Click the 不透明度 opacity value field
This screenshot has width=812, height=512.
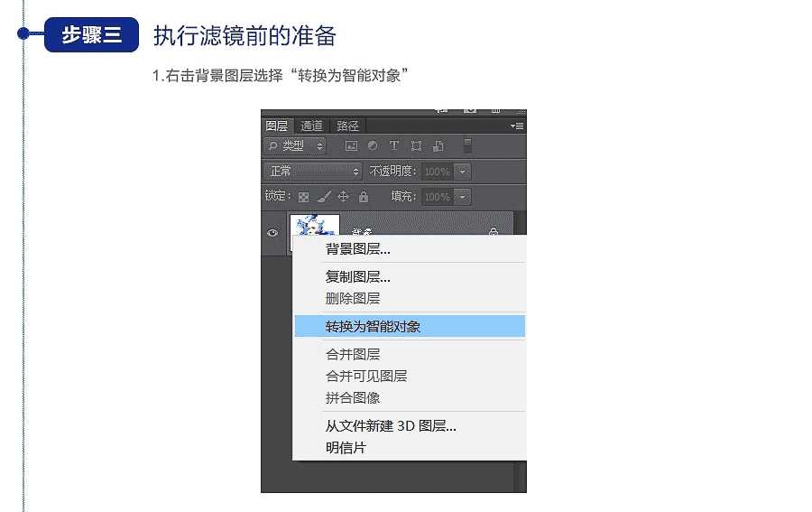pos(437,171)
